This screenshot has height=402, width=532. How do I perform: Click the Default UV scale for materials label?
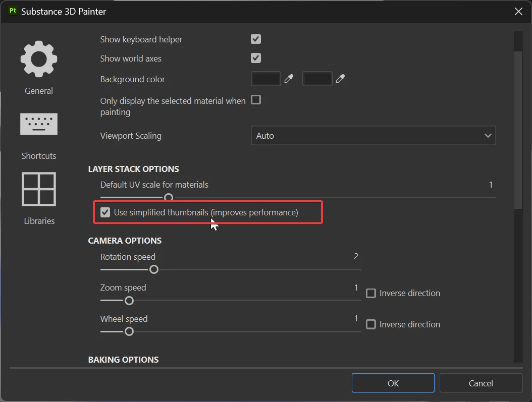coord(154,185)
